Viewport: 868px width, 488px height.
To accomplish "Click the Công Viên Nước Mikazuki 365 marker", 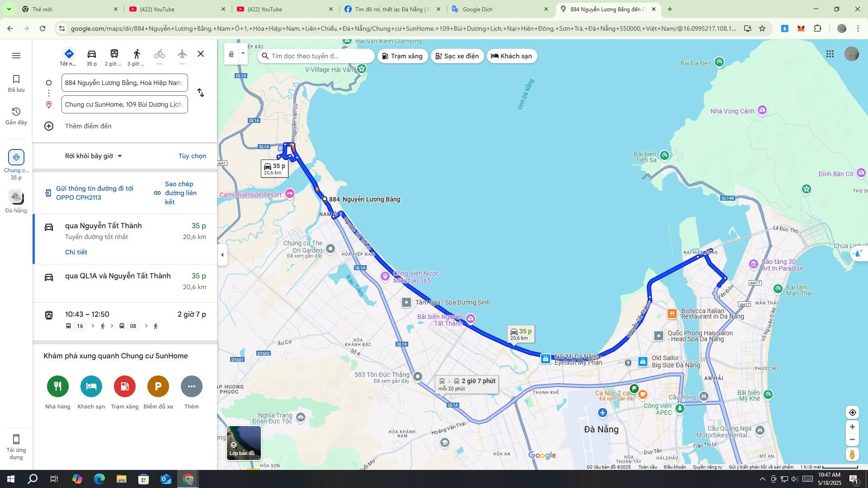I will click(385, 276).
